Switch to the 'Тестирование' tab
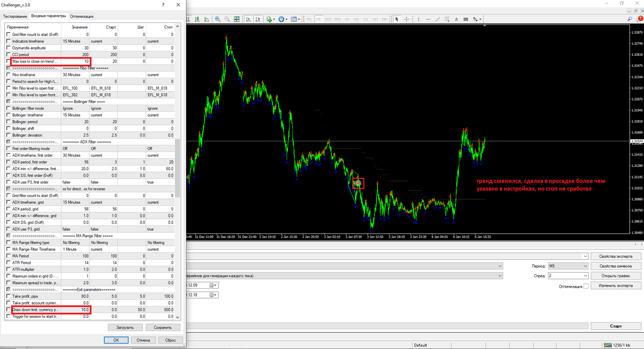The height and width of the screenshot is (349, 644). (x=15, y=16)
